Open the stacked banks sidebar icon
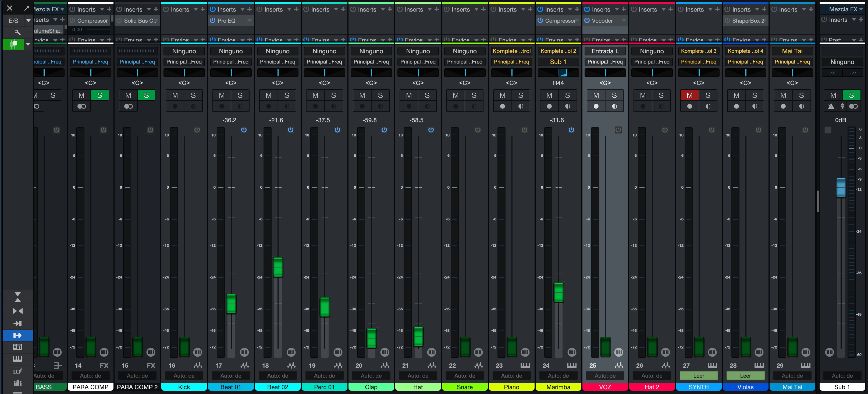868x394 pixels. pyautogui.click(x=17, y=371)
